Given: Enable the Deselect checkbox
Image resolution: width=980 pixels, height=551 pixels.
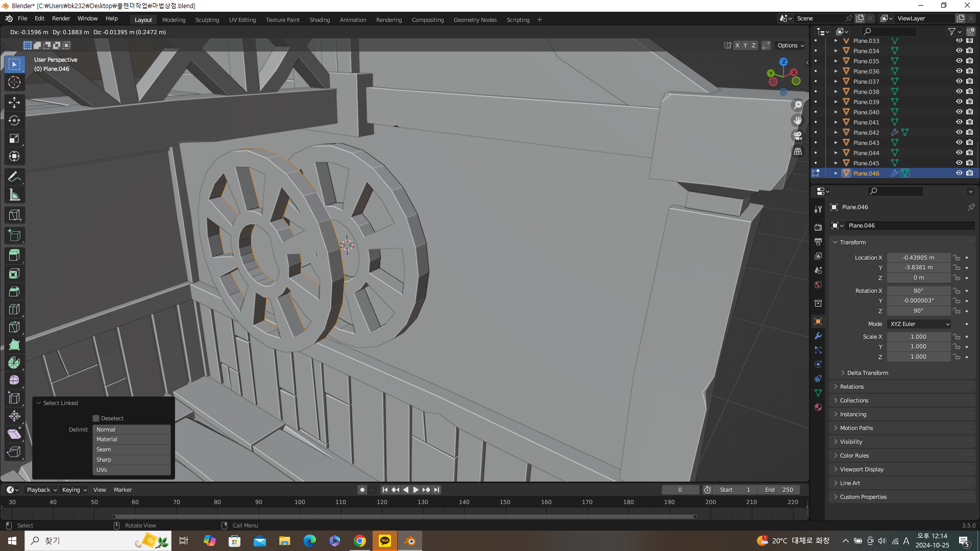Looking at the screenshot, I should 96,418.
